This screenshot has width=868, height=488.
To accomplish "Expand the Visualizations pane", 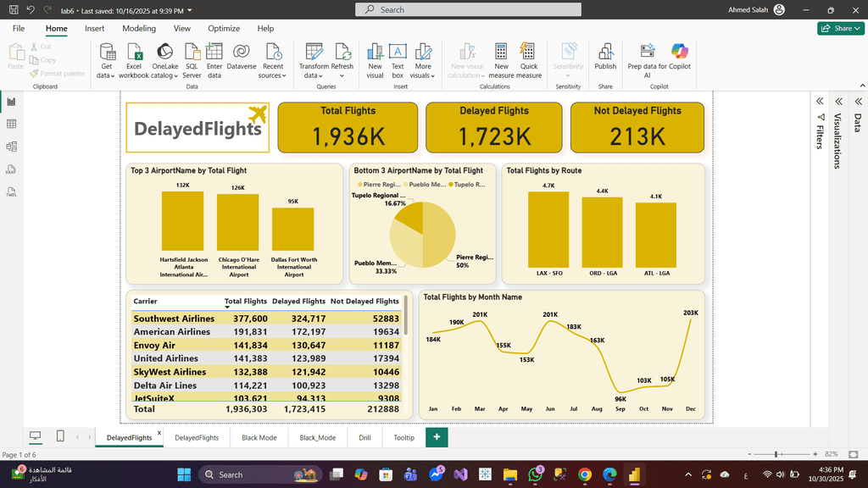I will (x=837, y=102).
